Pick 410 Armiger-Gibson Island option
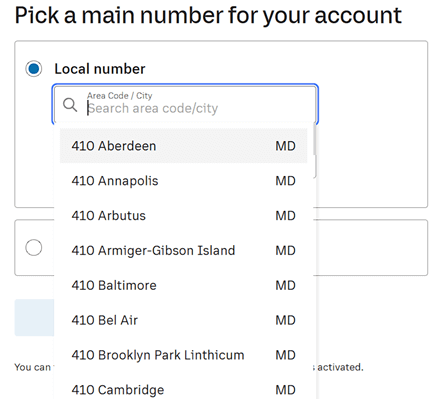The image size is (435, 400). click(183, 250)
